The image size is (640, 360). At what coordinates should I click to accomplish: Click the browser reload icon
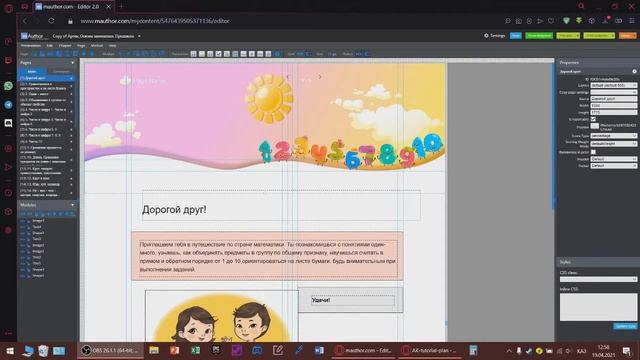click(x=51, y=21)
